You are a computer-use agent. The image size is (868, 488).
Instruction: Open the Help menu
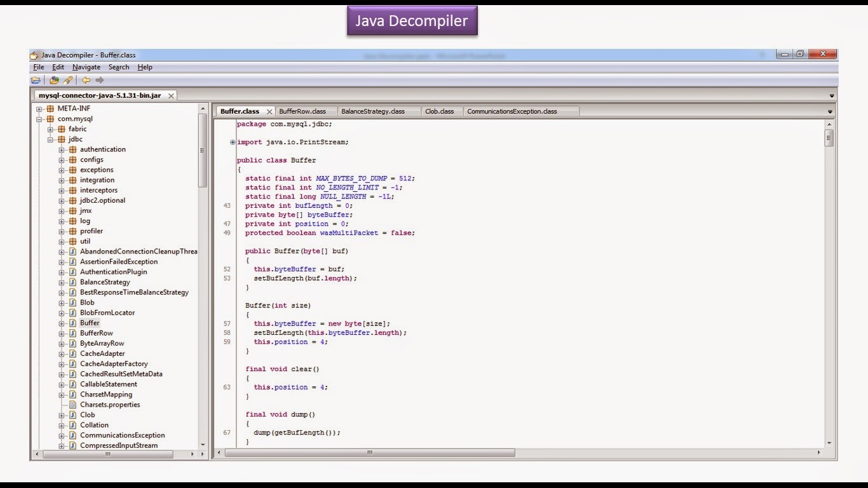point(145,67)
